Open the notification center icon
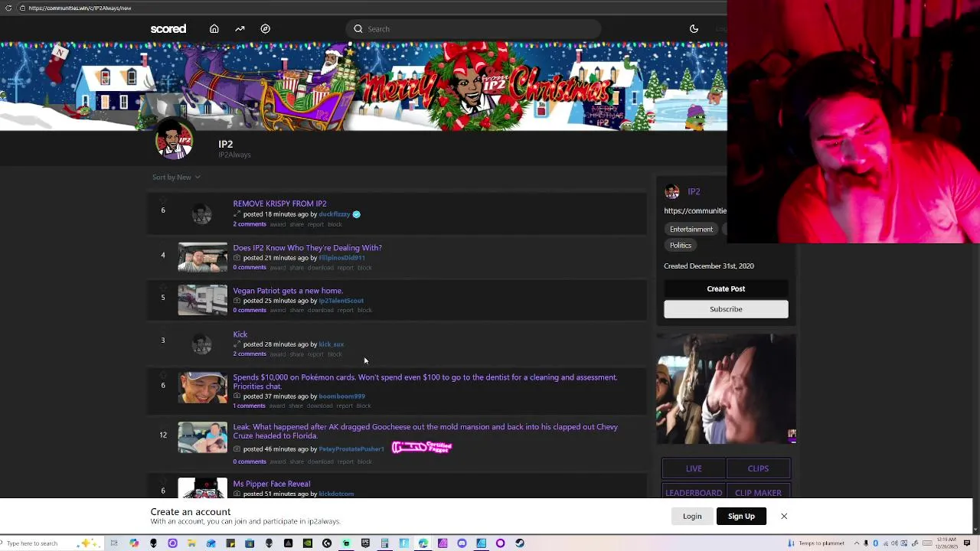The image size is (980, 551). (966, 543)
